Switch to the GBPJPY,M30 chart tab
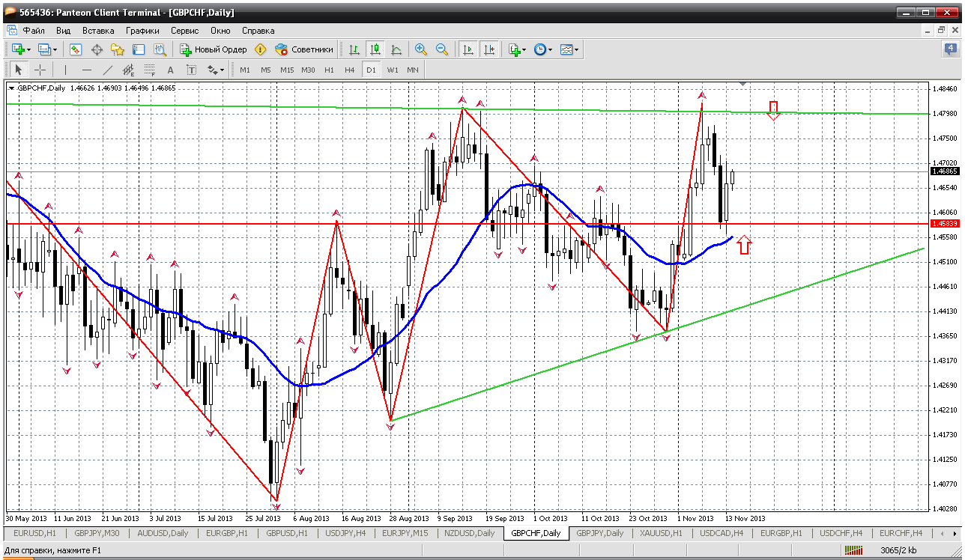Image resolution: width=965 pixels, height=560 pixels. pyautogui.click(x=97, y=533)
